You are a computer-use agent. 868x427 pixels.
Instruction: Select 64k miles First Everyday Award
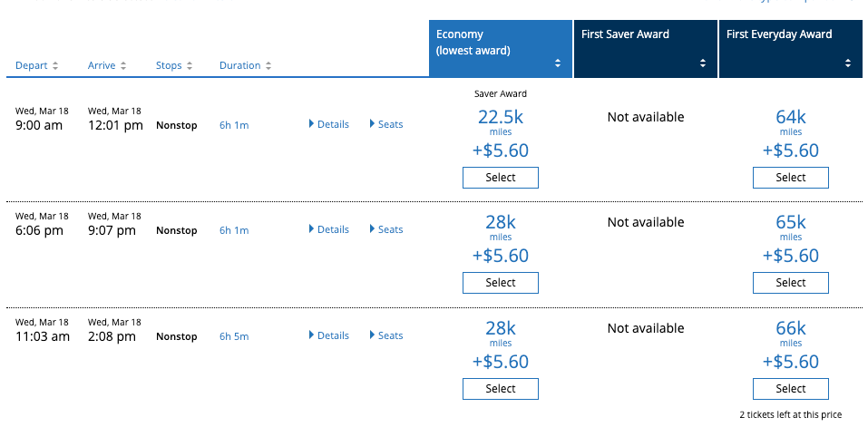click(791, 178)
